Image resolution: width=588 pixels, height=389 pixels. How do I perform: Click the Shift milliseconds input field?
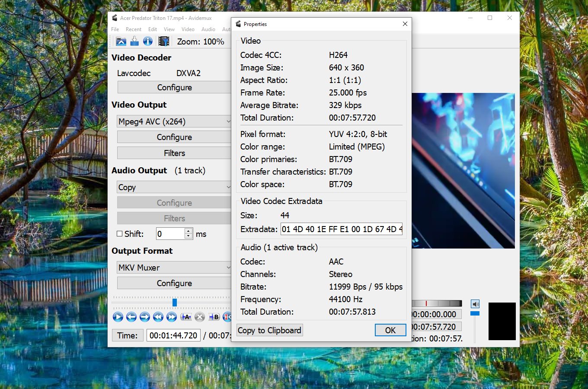coord(170,234)
